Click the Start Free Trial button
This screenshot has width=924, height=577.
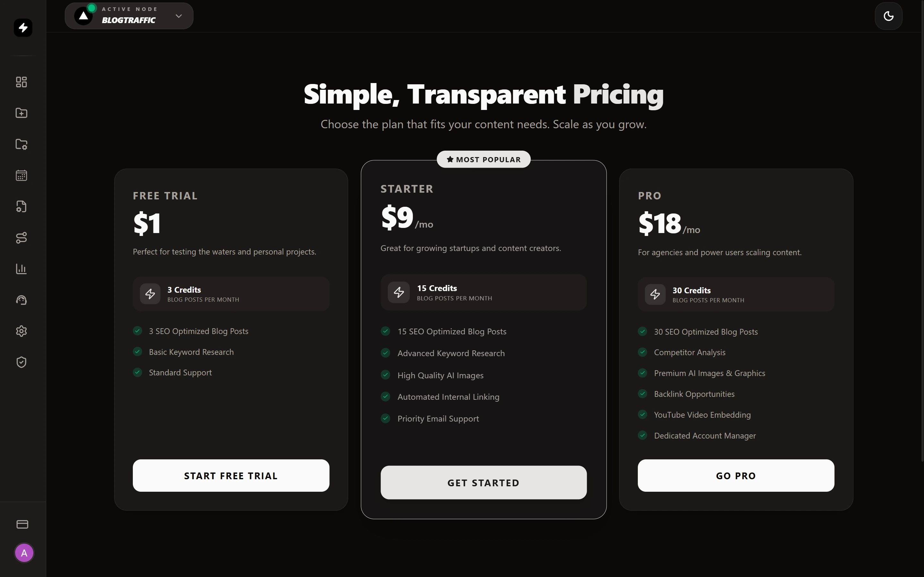coord(231,475)
